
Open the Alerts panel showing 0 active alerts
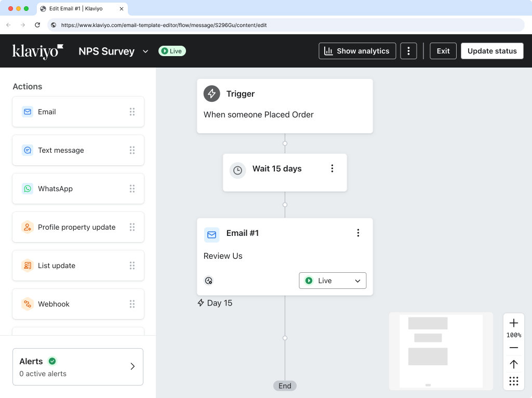[78, 367]
